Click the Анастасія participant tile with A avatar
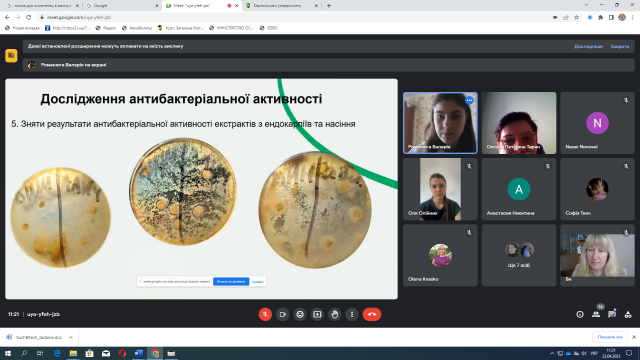This screenshot has height=360, width=640. pyautogui.click(x=519, y=189)
